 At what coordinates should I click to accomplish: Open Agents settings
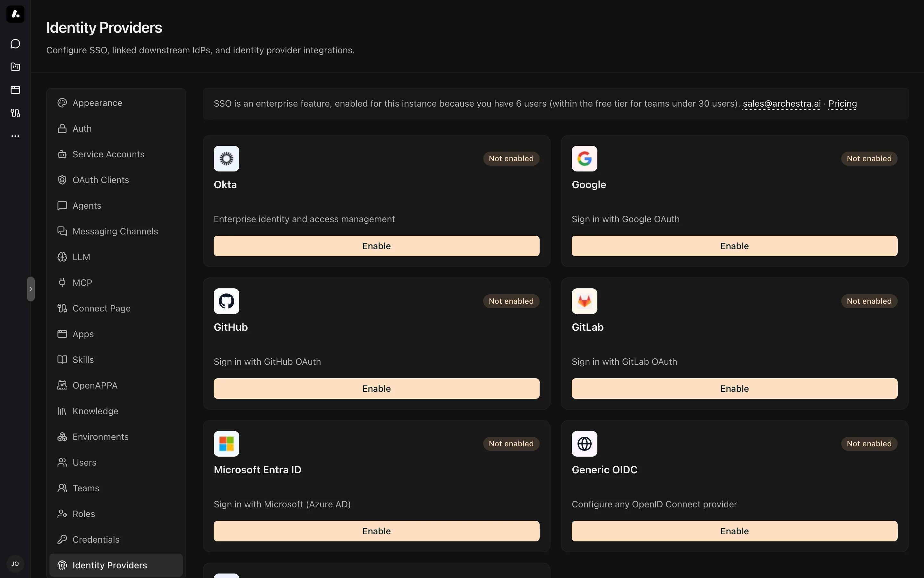pyautogui.click(x=116, y=206)
